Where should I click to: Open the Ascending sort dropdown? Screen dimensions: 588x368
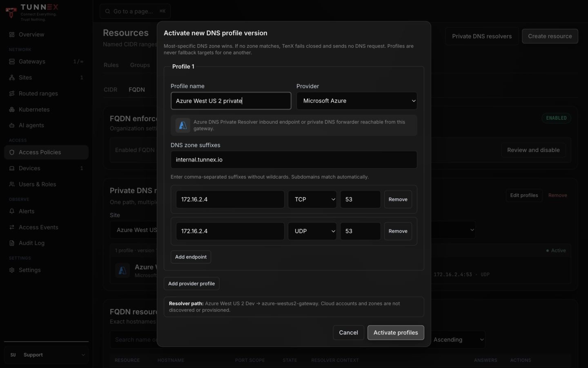pyautogui.click(x=457, y=340)
